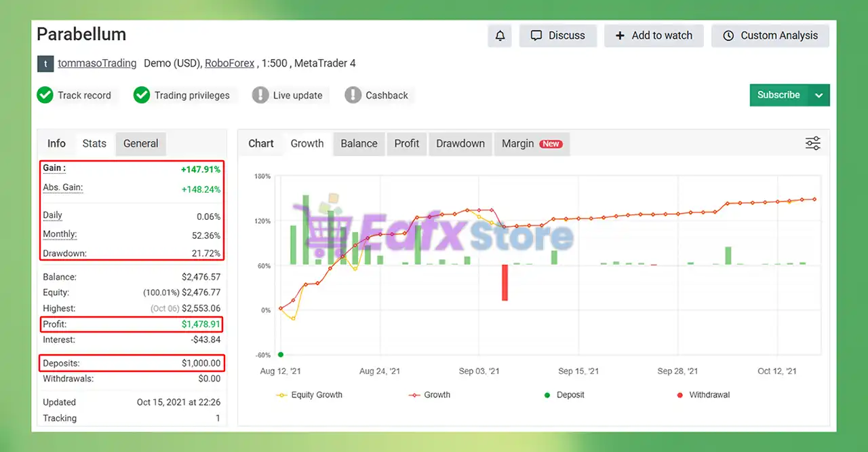Image resolution: width=868 pixels, height=452 pixels.
Task: Toggle the Withdrawal legend marker
Action: click(680, 395)
